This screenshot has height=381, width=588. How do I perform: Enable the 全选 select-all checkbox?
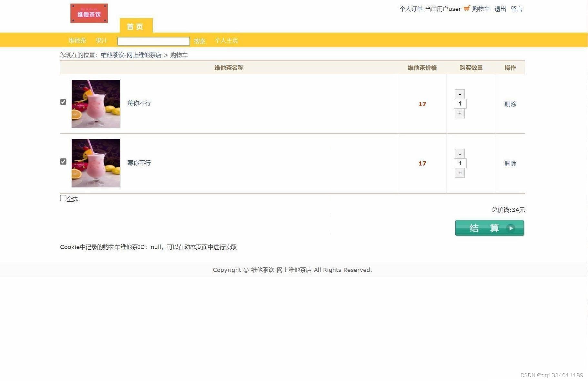point(63,198)
